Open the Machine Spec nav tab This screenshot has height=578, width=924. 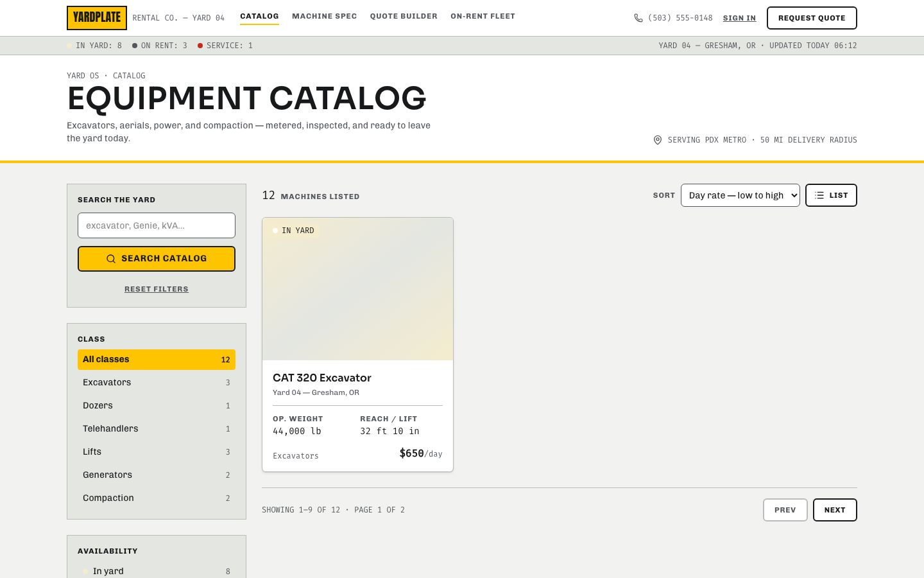point(324,16)
